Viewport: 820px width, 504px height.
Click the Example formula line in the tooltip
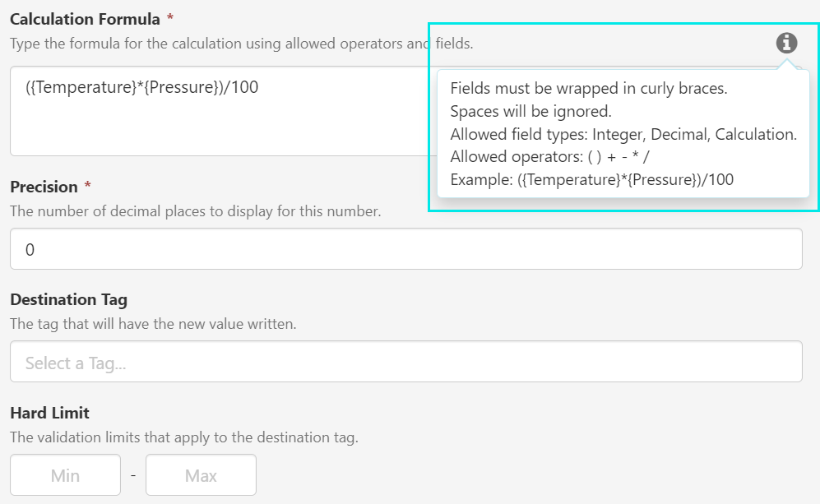(592, 179)
